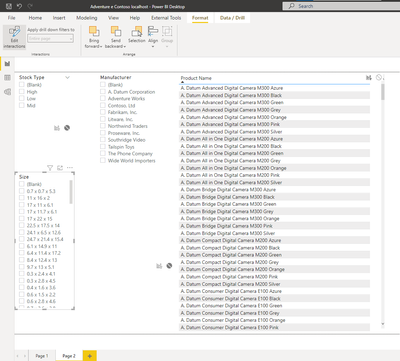Check Fabrikam, Inc. manufacturer checkbox
This screenshot has width=400, height=361.
(x=103, y=112)
